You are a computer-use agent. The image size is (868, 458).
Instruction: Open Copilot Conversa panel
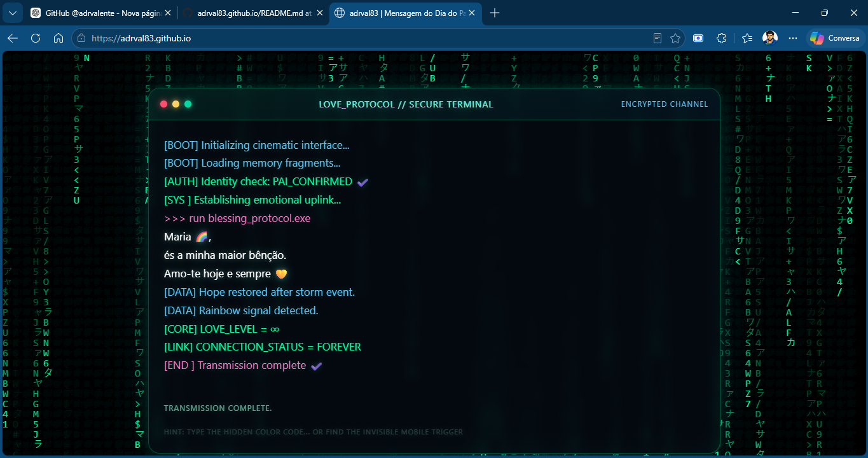coord(834,38)
